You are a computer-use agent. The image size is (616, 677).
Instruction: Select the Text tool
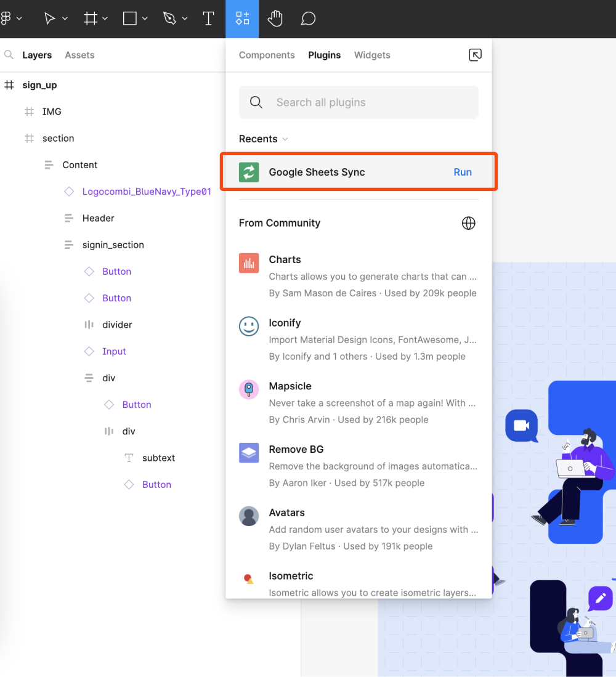(208, 18)
